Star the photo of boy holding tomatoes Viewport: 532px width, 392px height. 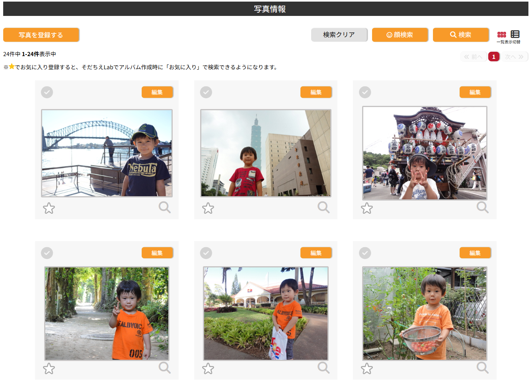point(367,369)
